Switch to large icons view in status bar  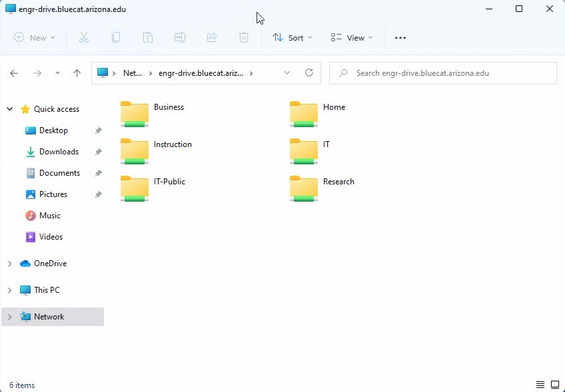coord(555,385)
